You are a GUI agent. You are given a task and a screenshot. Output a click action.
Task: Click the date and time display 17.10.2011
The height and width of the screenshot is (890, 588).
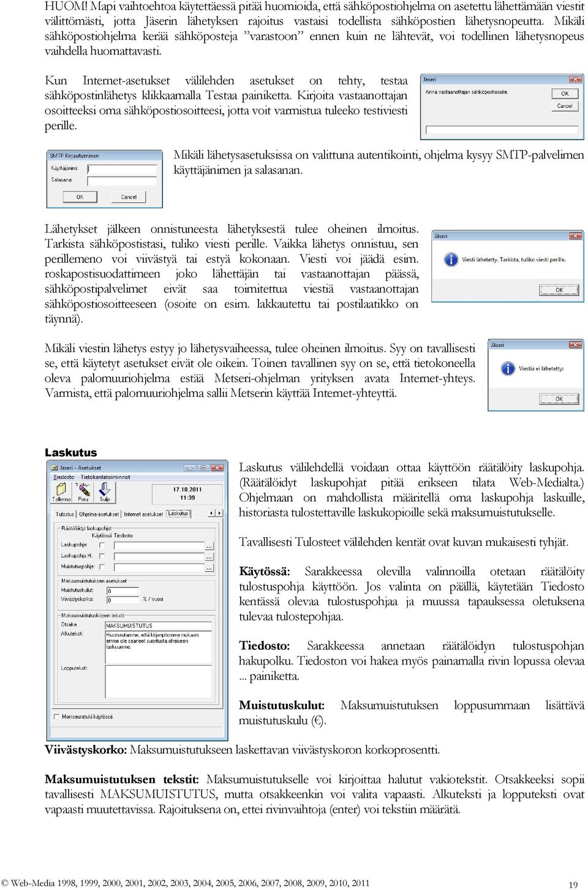click(x=187, y=494)
